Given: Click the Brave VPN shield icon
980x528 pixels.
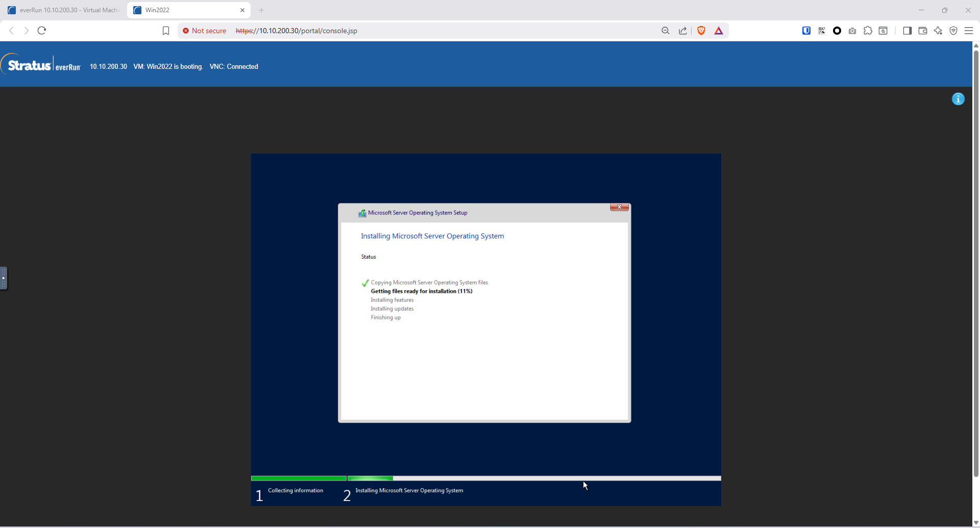Looking at the screenshot, I should pos(953,31).
